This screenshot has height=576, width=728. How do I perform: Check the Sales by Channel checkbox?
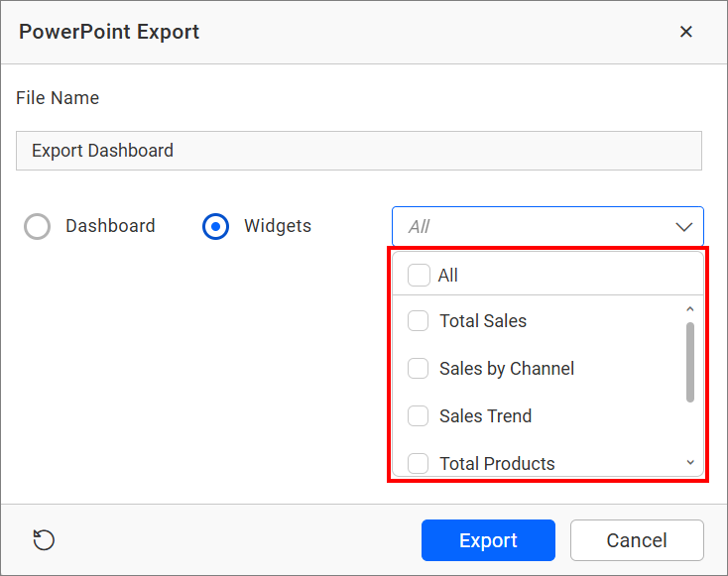point(418,369)
